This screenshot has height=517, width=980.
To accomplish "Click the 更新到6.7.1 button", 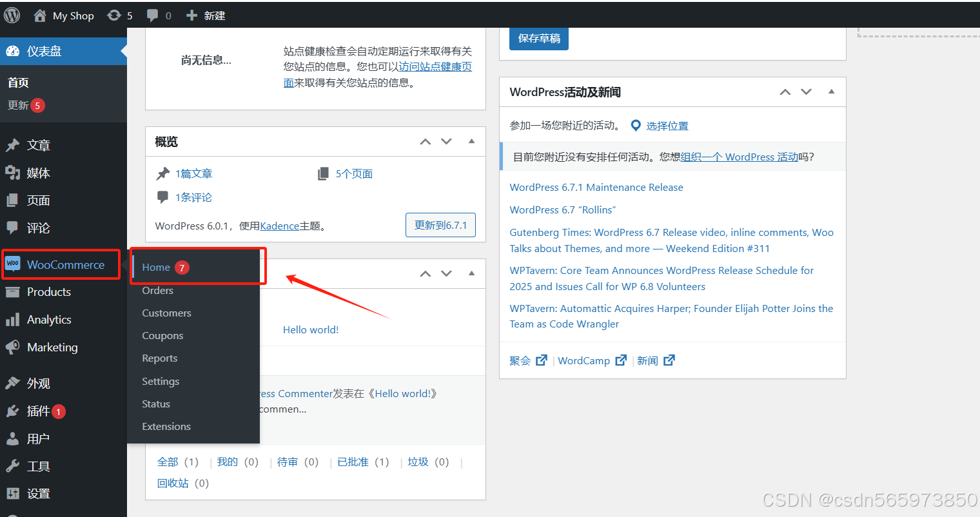I will (x=440, y=225).
